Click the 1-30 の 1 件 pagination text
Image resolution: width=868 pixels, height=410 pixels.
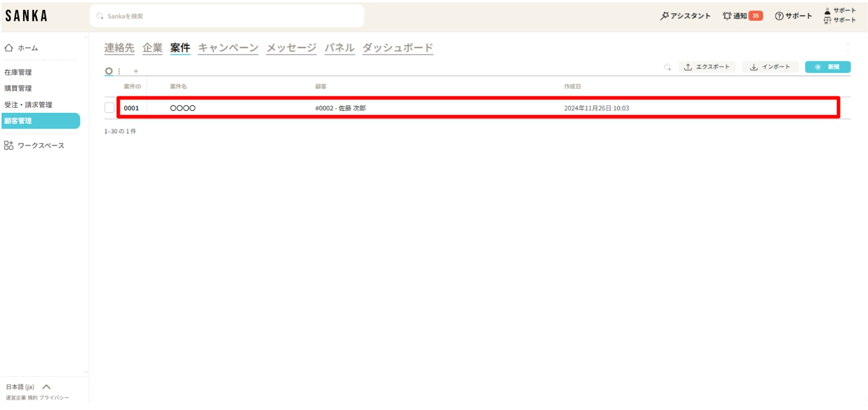click(x=121, y=132)
